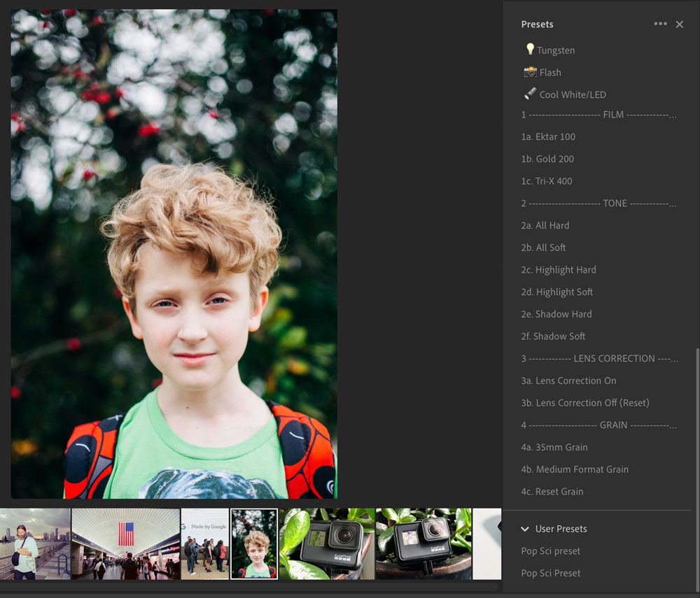
Task: Open the Presets panel three-dot menu
Action: coord(660,24)
